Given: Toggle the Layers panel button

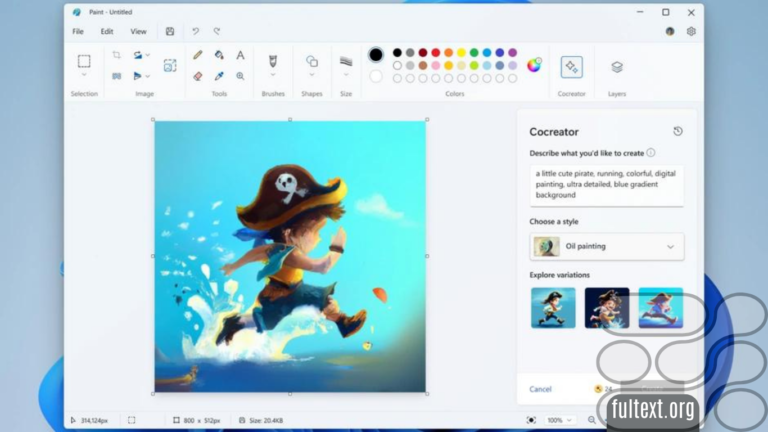Looking at the screenshot, I should 617,67.
